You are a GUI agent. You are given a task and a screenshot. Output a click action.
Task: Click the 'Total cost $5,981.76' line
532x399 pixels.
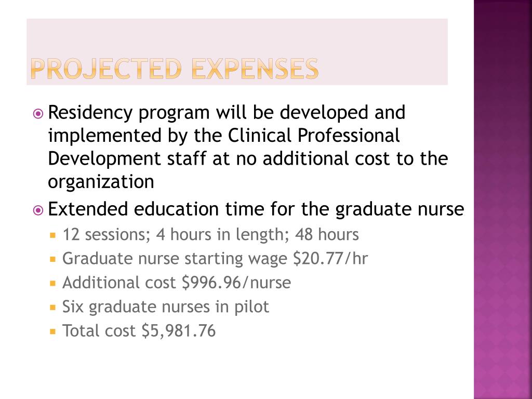click(x=139, y=331)
